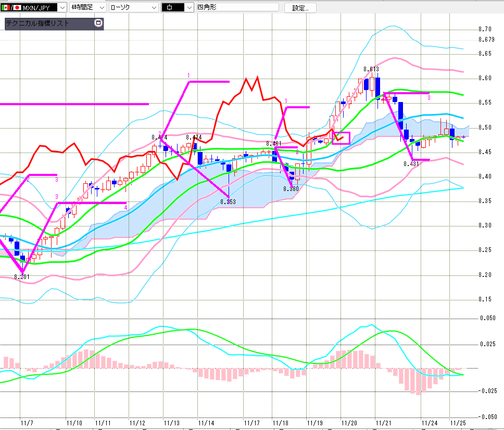The height and width of the screenshot is (430, 504).
Task: Click the Japan flag icon
Action: point(17,8)
